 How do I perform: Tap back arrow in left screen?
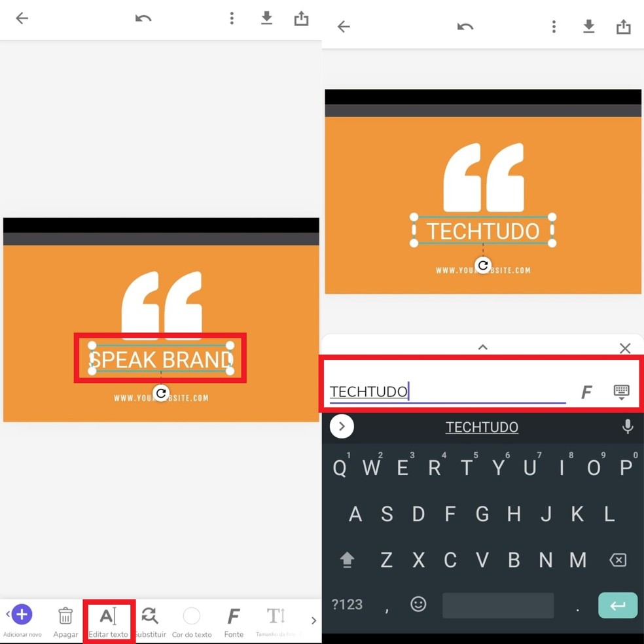22,18
